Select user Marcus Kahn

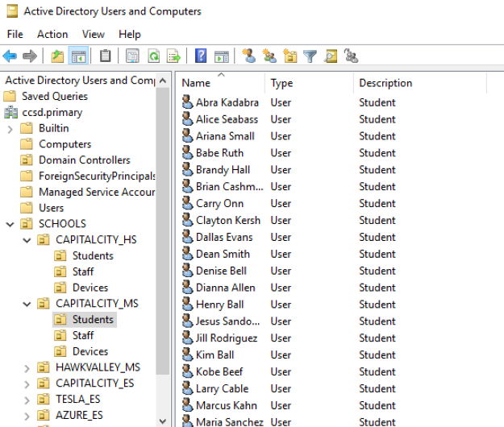(x=227, y=405)
